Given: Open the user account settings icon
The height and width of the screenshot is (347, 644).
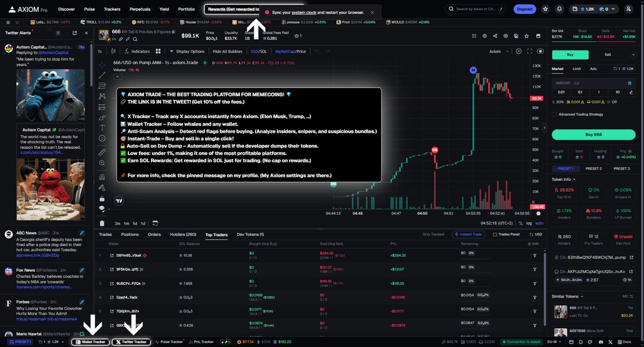Looking at the screenshot, I should (x=628, y=9).
